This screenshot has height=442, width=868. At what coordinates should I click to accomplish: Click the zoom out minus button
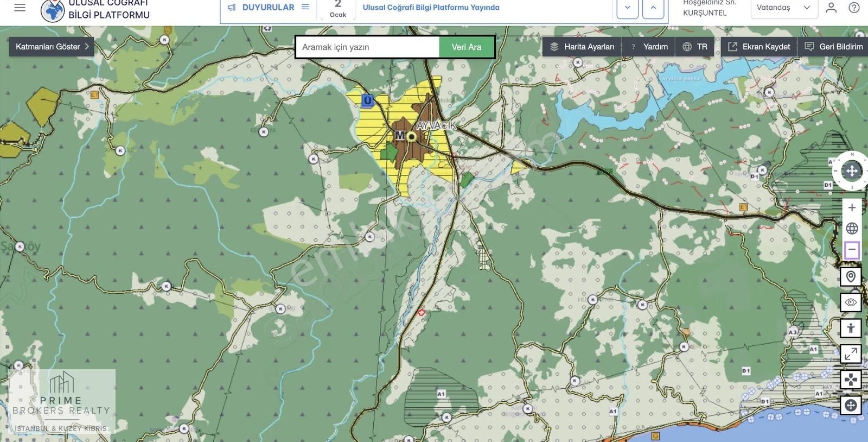click(852, 250)
